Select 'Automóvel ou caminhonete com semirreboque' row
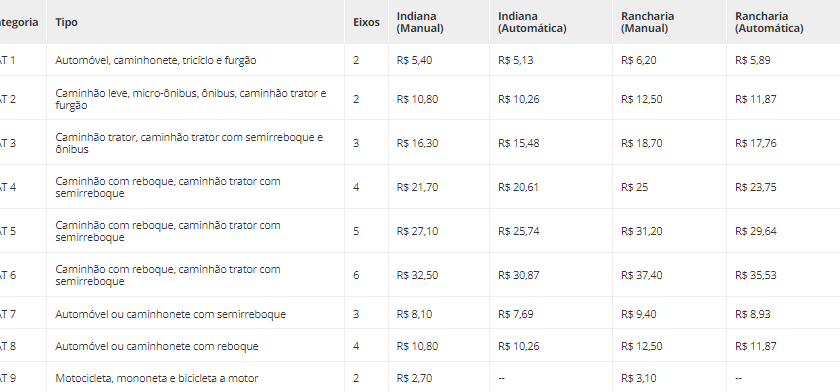 (x=420, y=314)
